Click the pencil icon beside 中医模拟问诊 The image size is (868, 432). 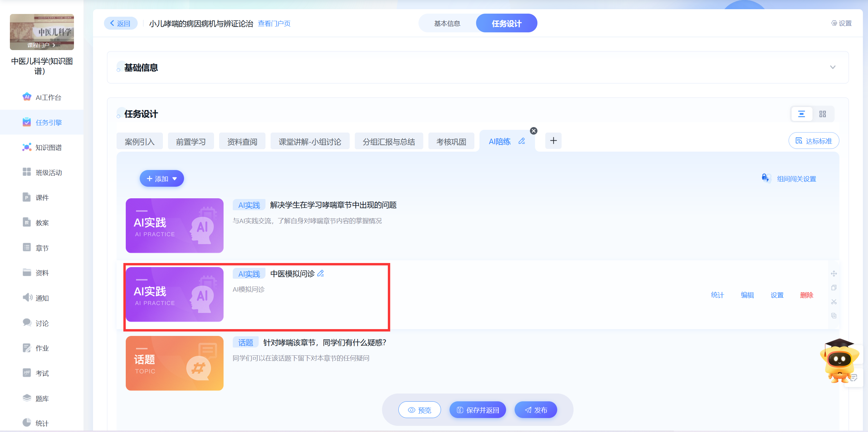(320, 274)
